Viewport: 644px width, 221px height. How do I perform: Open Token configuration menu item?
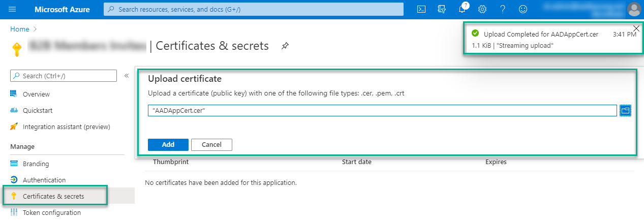(x=51, y=213)
